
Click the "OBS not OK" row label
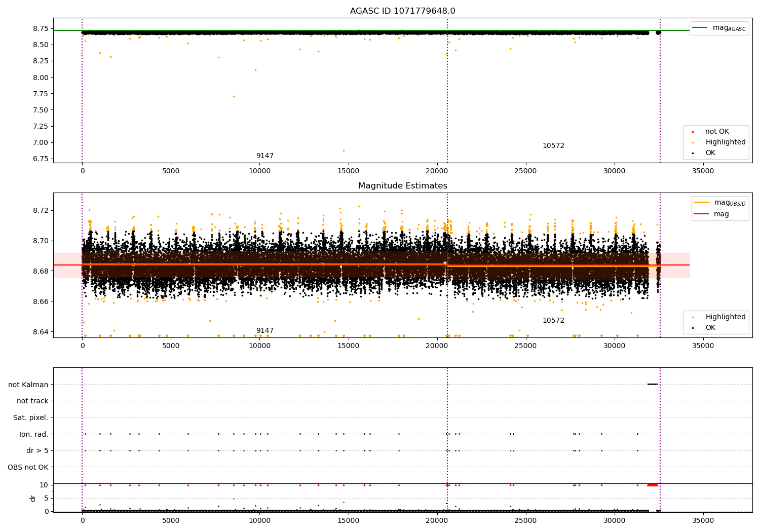pyautogui.click(x=28, y=467)
